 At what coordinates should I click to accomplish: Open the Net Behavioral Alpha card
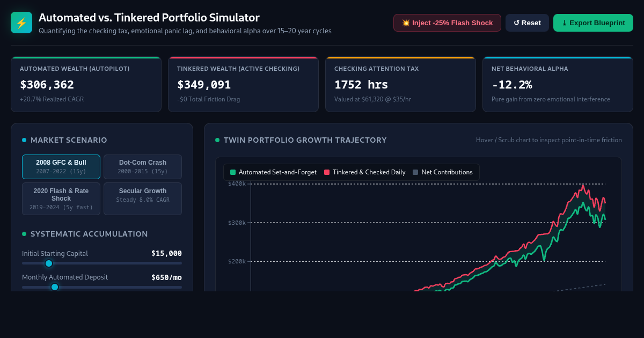coord(558,84)
